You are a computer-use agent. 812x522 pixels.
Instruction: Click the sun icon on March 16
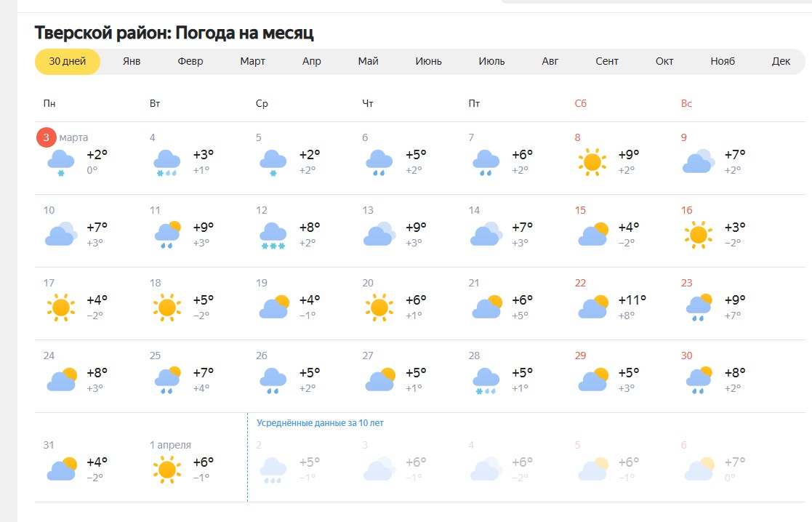click(x=699, y=234)
